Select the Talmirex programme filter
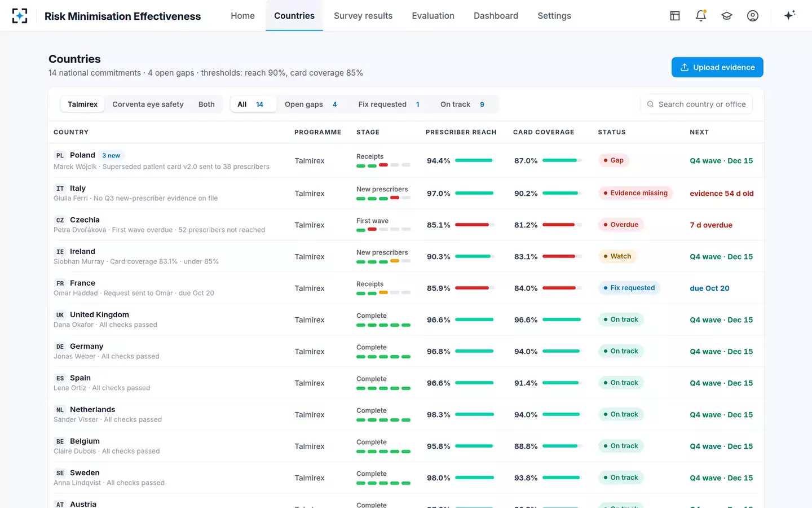Image resolution: width=812 pixels, height=508 pixels. pos(82,104)
